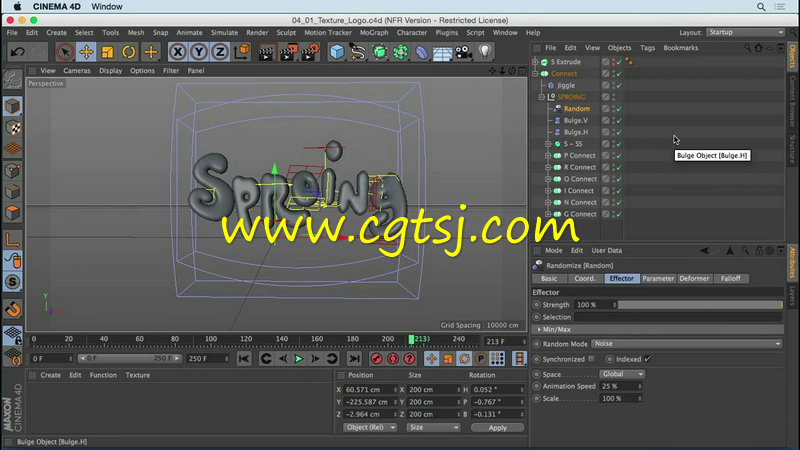The width and height of the screenshot is (800, 450).
Task: Toggle Autokeying record button
Action: point(393,359)
